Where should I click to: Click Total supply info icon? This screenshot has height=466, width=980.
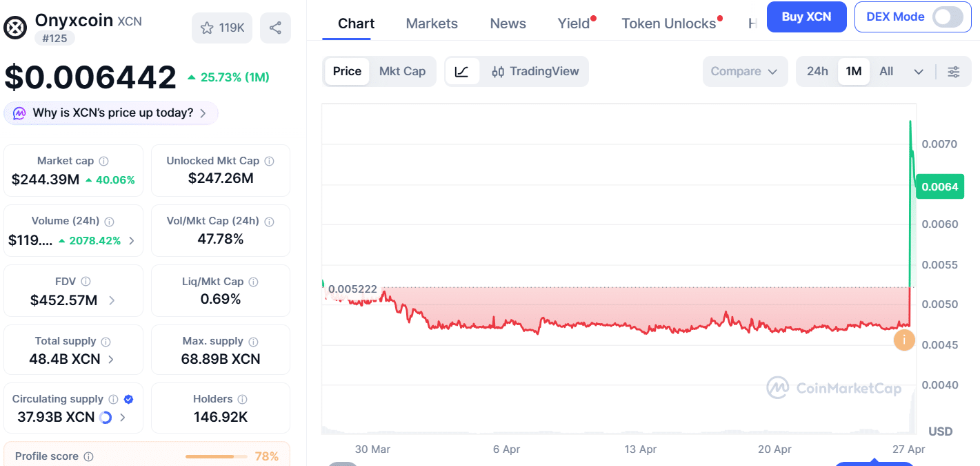(x=106, y=342)
